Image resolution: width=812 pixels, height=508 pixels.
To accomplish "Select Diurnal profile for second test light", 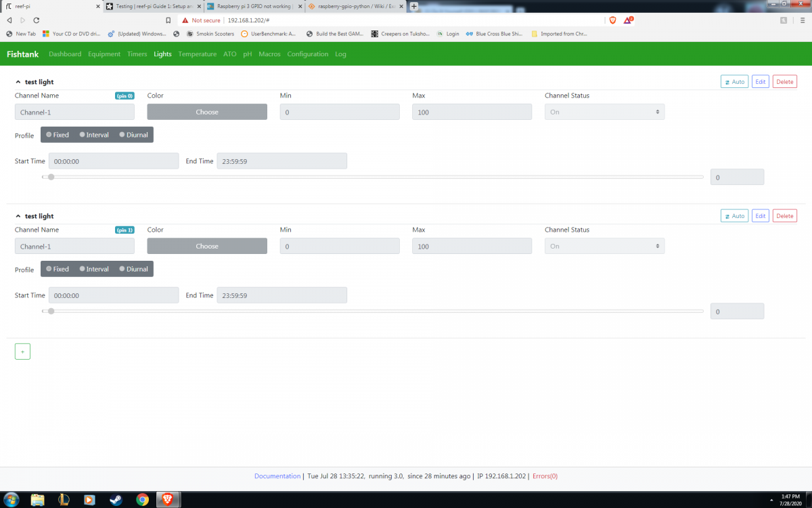I will [x=134, y=269].
